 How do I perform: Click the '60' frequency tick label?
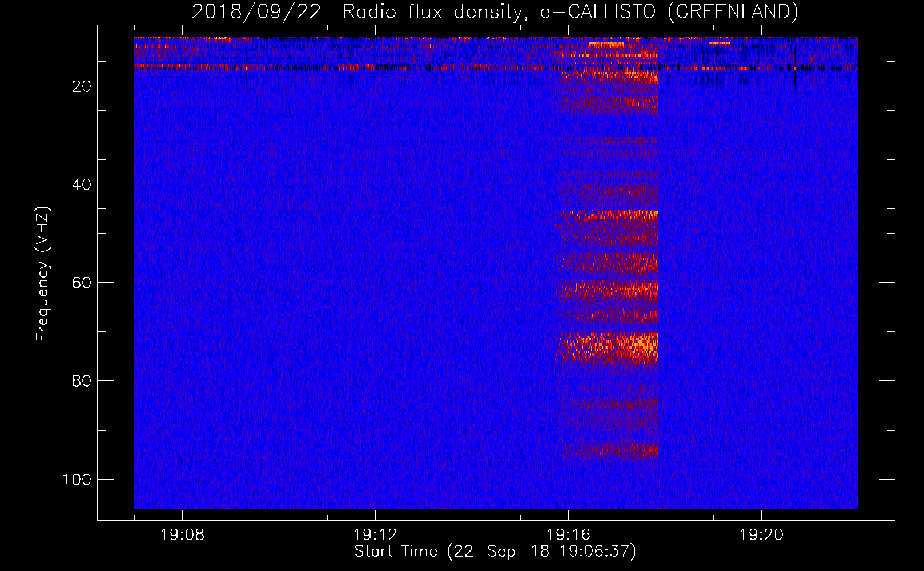(82, 283)
